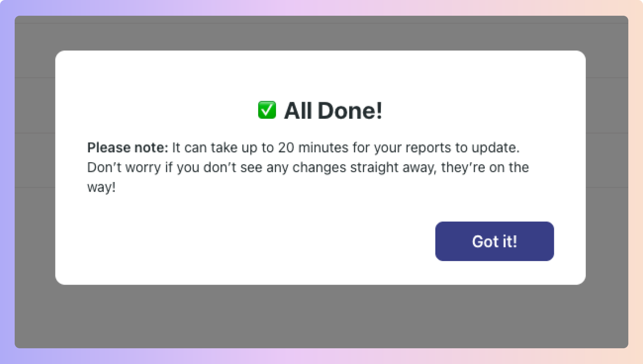
Task: Click the word reports in the message
Action: point(428,148)
